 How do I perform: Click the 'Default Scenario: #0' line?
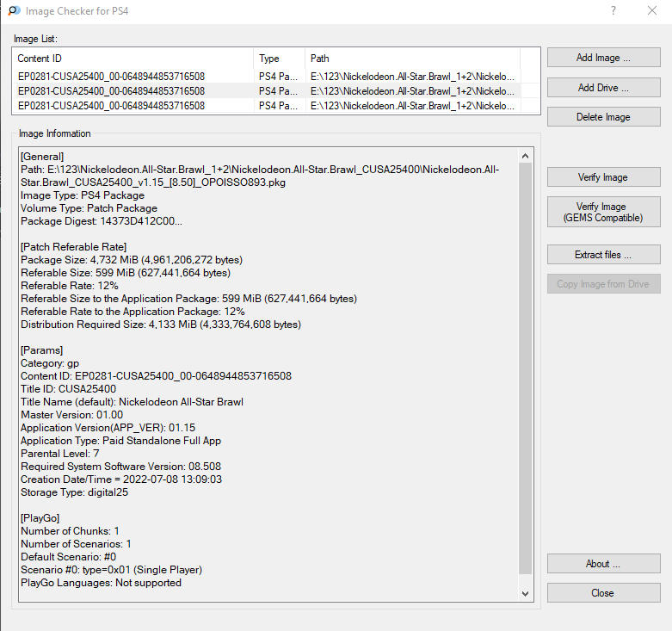pyautogui.click(x=69, y=557)
